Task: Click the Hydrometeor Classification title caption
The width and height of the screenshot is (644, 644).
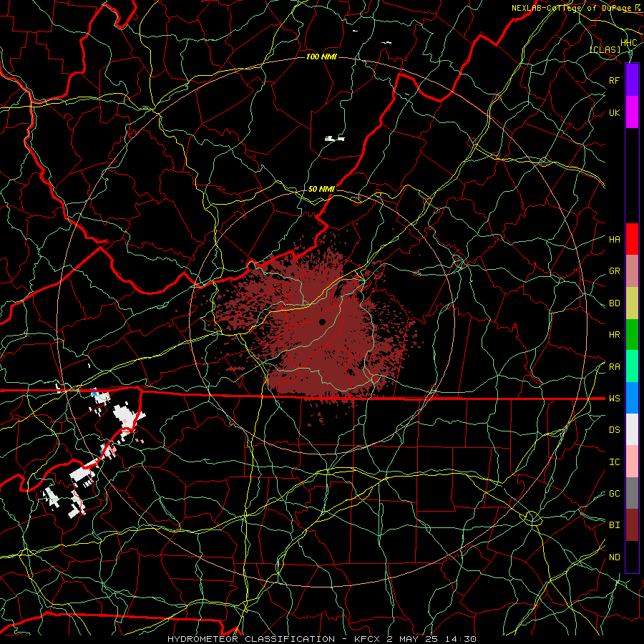Action: (322, 639)
